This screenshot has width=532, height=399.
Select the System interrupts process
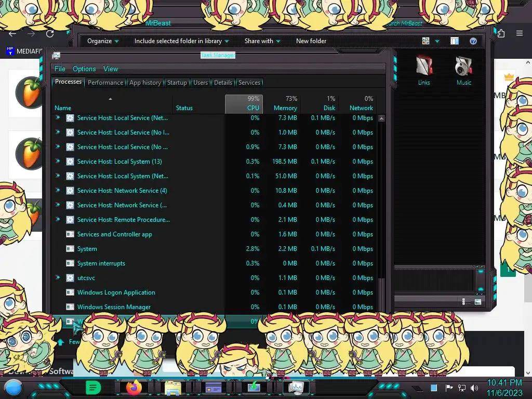[x=215, y=263]
